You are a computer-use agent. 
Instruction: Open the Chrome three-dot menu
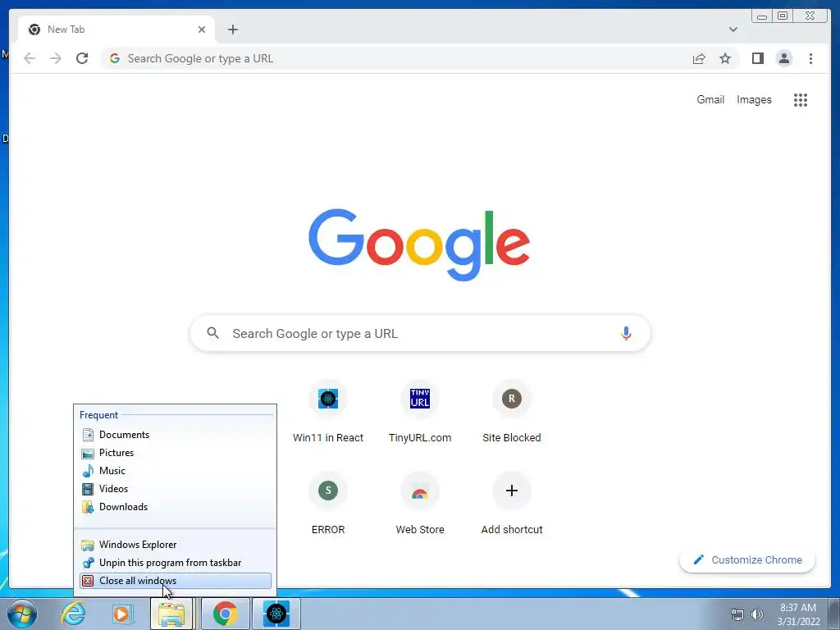point(810,58)
